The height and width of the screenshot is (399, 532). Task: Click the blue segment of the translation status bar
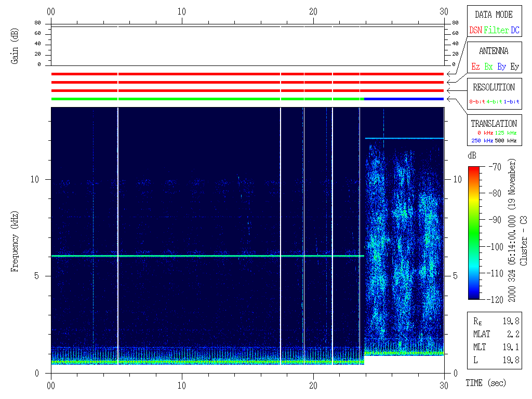point(404,99)
